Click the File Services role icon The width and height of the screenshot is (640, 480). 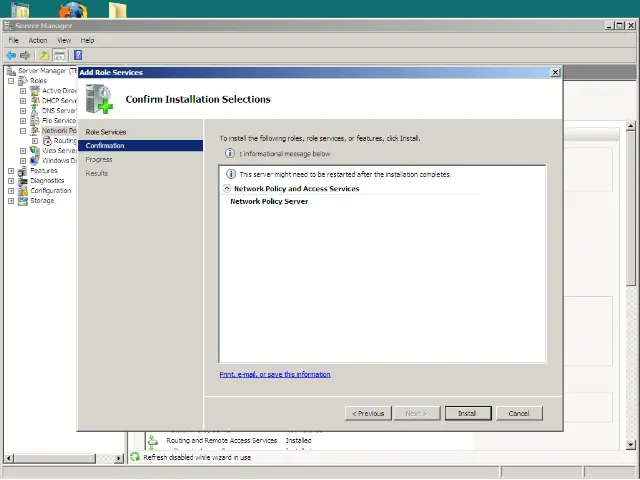(x=35, y=121)
